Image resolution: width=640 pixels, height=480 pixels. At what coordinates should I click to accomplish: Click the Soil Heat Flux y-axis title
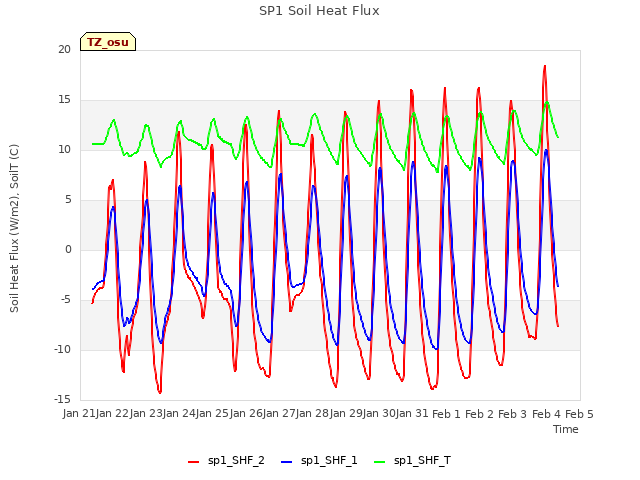click(x=14, y=228)
